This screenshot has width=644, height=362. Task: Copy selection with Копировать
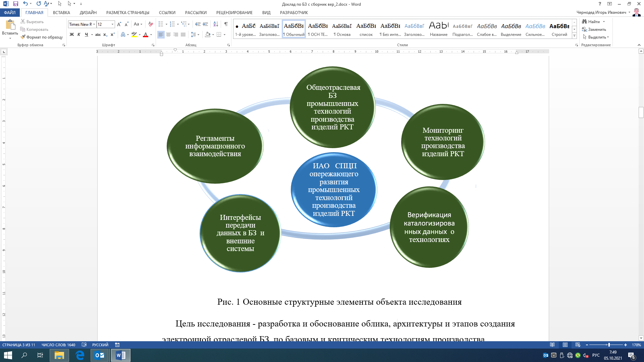[34, 29]
